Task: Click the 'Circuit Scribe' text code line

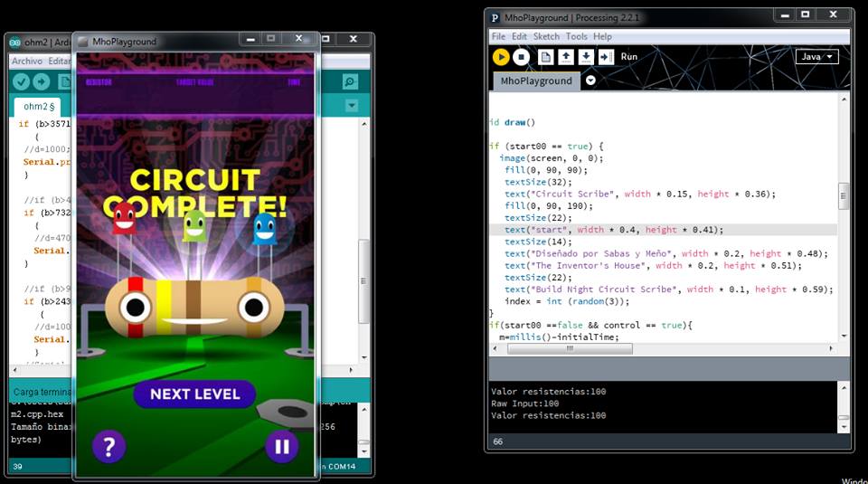Action: pos(640,194)
